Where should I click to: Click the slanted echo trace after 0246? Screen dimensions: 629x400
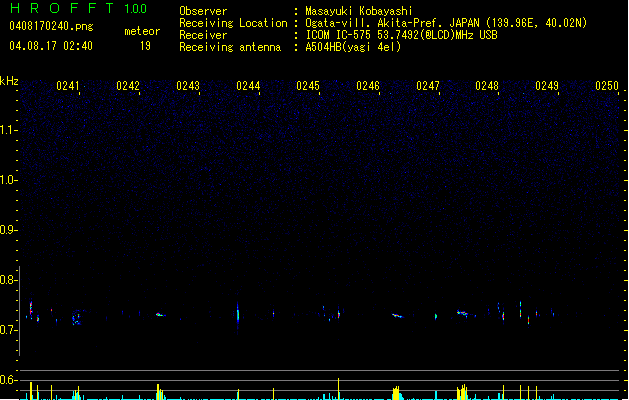click(x=397, y=316)
